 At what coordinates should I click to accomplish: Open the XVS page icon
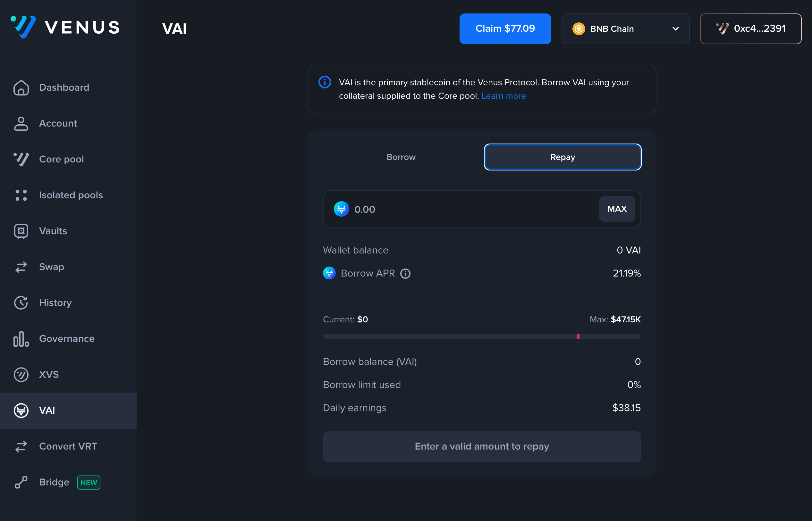click(x=21, y=375)
